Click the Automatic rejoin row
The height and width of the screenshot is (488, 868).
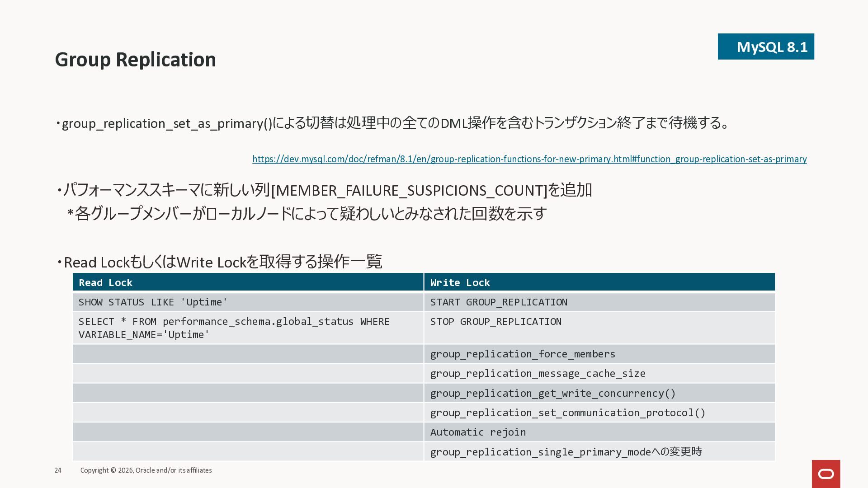point(478,432)
